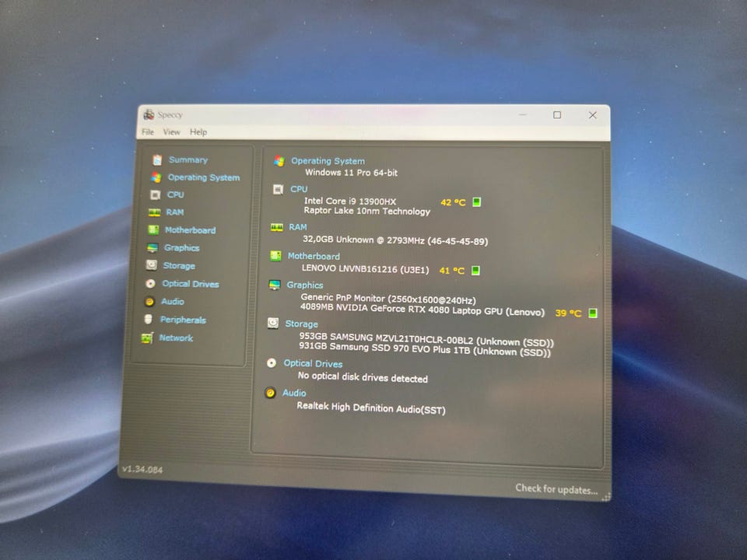
Task: Click the green indicator next to CPU 42 °C
Action: (476, 202)
